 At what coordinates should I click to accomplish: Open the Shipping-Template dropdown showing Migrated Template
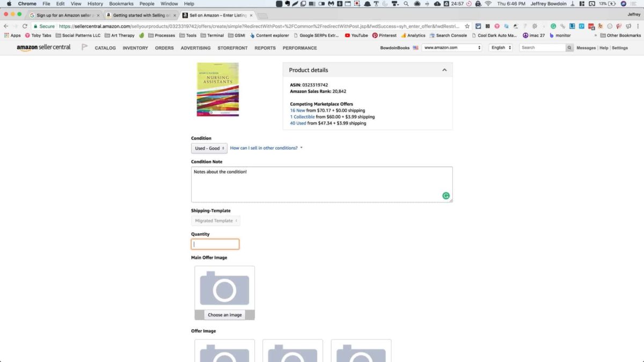point(215,220)
